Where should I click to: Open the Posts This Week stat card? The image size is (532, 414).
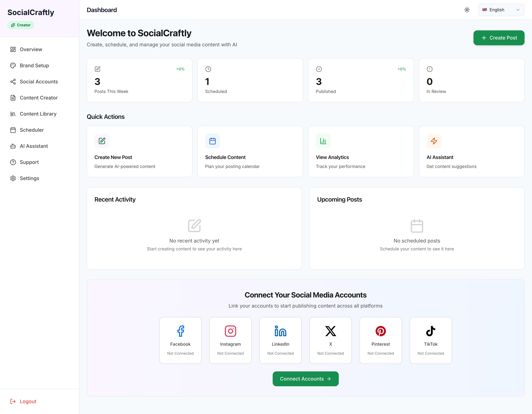(139, 80)
